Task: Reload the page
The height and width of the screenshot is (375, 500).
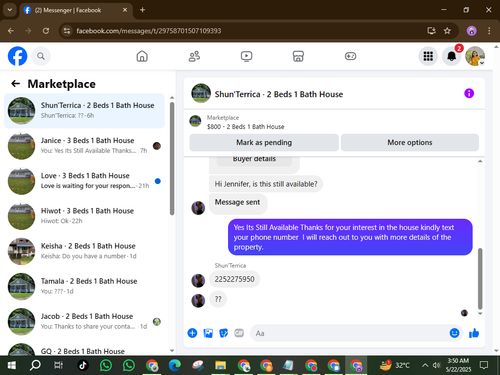Action: click(46, 31)
